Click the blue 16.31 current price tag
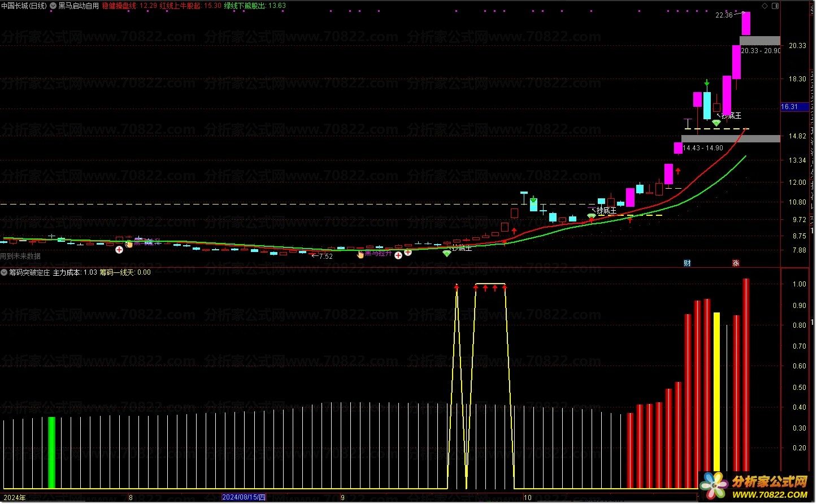 click(793, 107)
